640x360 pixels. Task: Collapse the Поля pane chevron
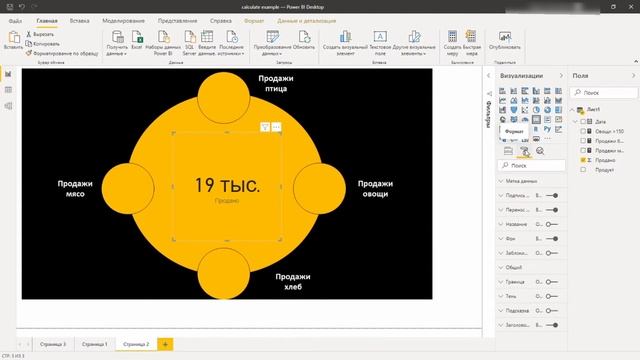[x=633, y=76]
